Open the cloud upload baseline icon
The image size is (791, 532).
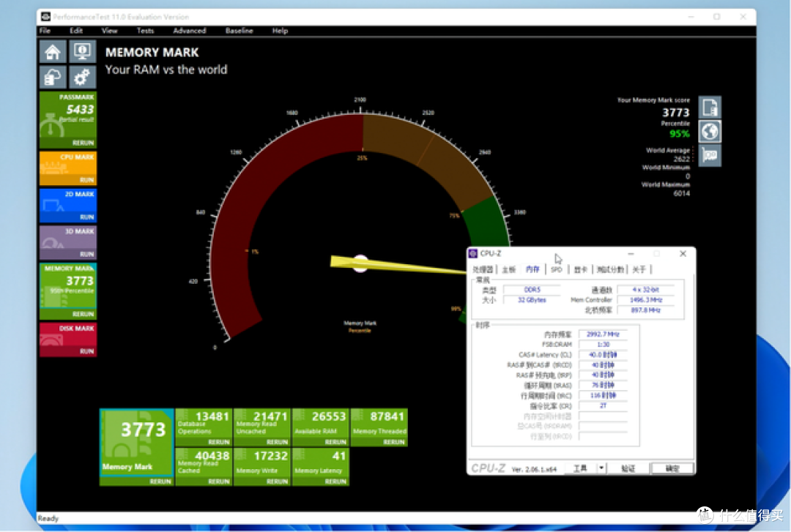coord(53,78)
